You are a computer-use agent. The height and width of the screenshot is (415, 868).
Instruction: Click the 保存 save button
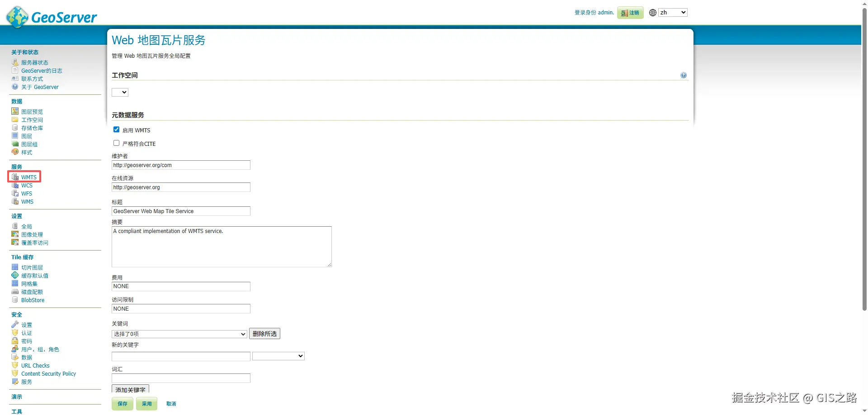[123, 404]
